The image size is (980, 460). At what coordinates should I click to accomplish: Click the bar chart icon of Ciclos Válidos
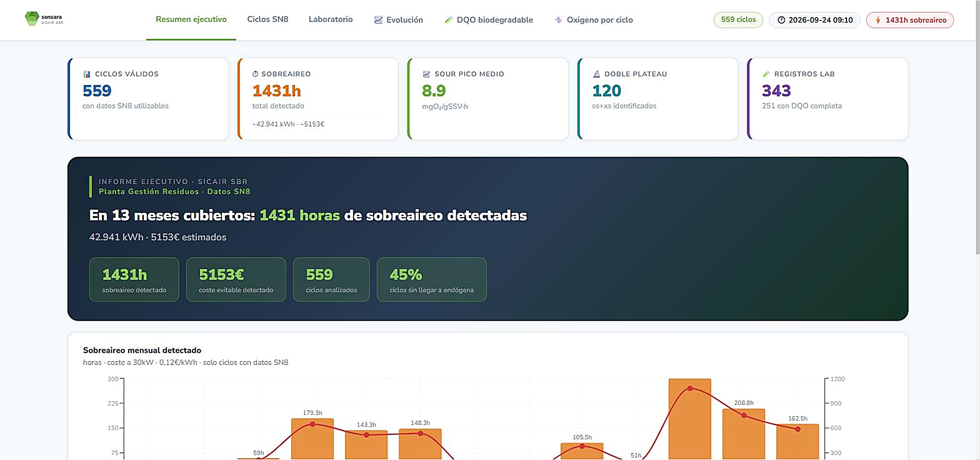click(87, 74)
